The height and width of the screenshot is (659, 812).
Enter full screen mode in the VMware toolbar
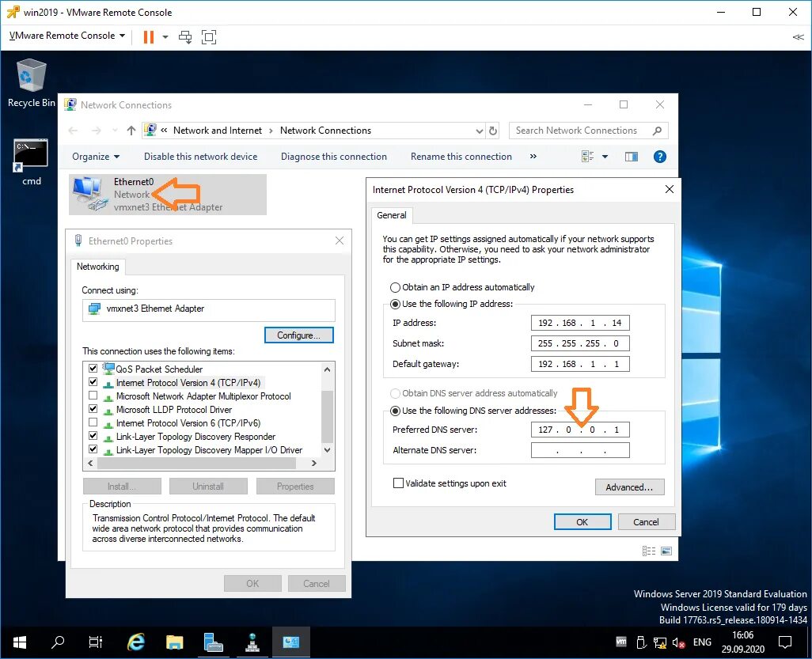209,36
